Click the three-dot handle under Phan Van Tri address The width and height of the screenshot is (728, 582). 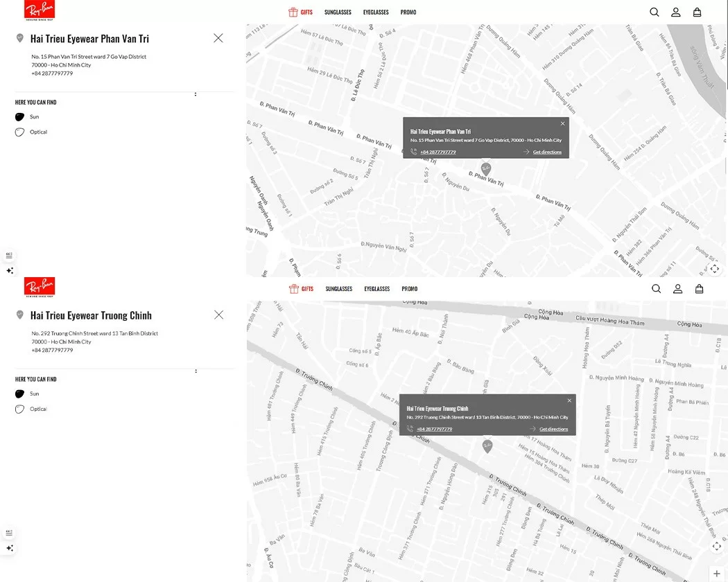[196, 94]
